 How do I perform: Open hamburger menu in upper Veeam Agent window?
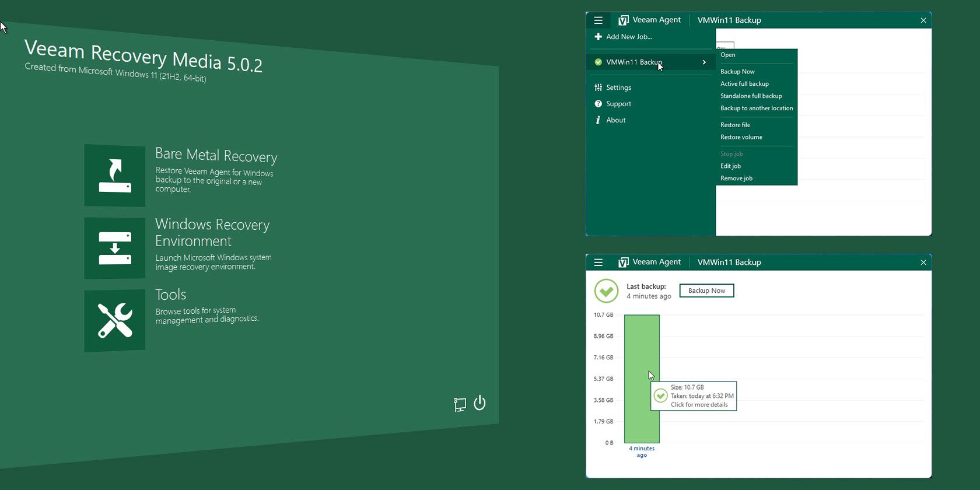coord(598,20)
